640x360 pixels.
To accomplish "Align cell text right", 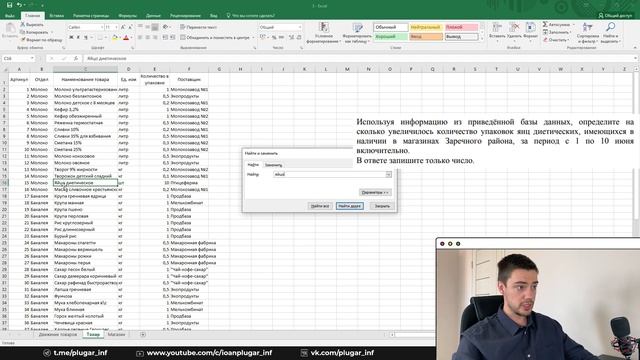I will tap(155, 38).
